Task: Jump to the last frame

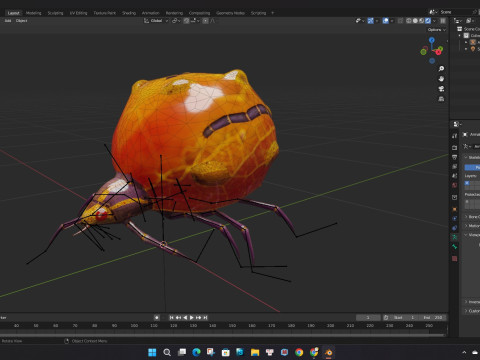Action: click(205, 317)
